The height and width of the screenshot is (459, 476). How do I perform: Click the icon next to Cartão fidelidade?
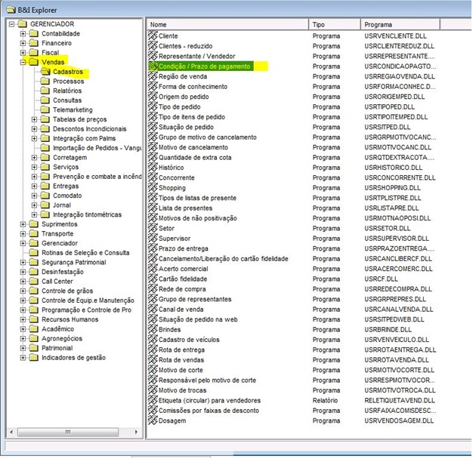click(153, 279)
